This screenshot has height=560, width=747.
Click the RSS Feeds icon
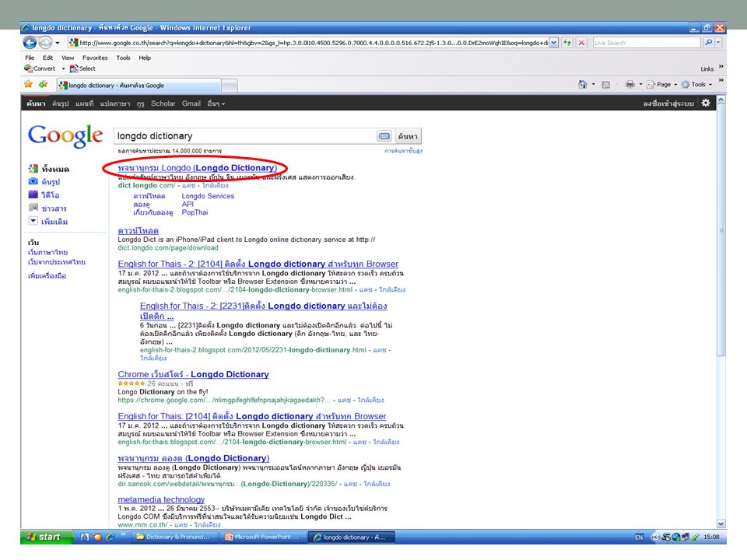click(605, 85)
